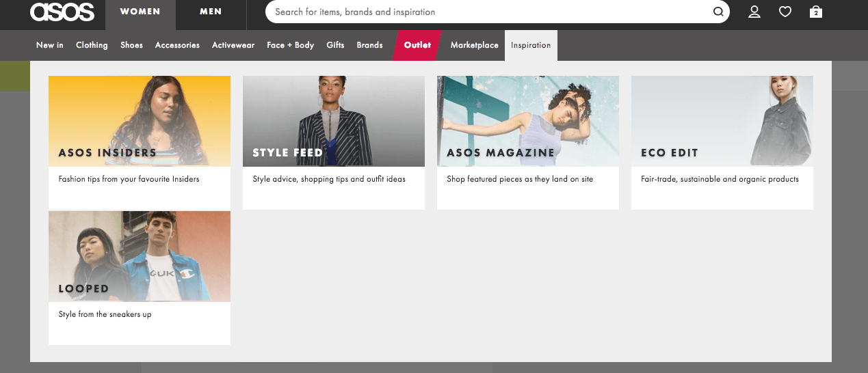Open the Activewear menu
Image resolution: width=868 pixels, height=373 pixels.
pos(233,45)
